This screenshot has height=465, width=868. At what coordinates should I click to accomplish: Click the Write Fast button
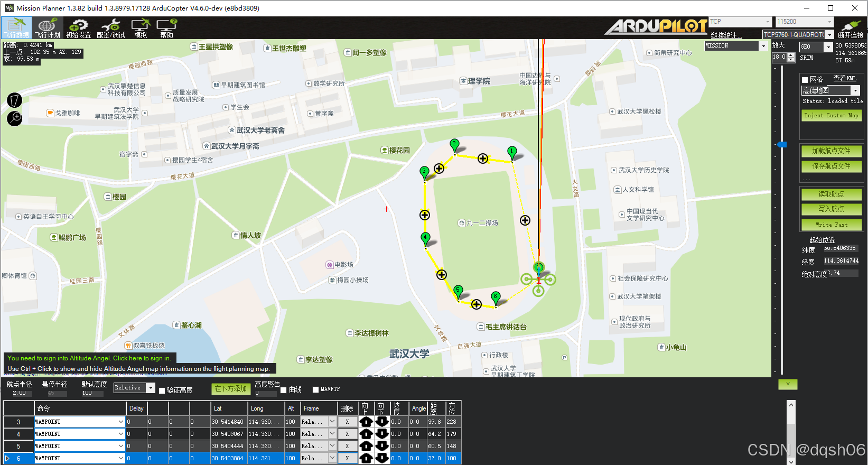[832, 225]
